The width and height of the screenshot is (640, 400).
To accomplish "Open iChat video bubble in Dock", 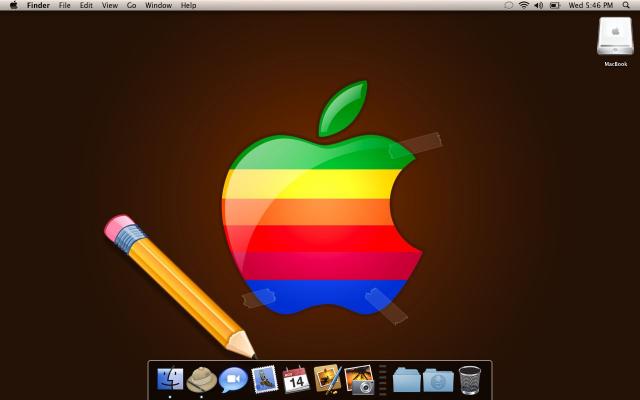I will coord(233,379).
